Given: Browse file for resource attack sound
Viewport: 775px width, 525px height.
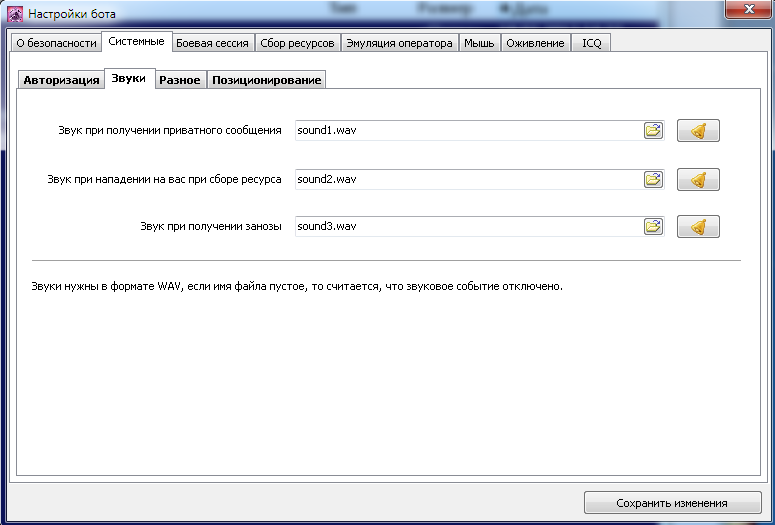Looking at the screenshot, I should pos(653,179).
